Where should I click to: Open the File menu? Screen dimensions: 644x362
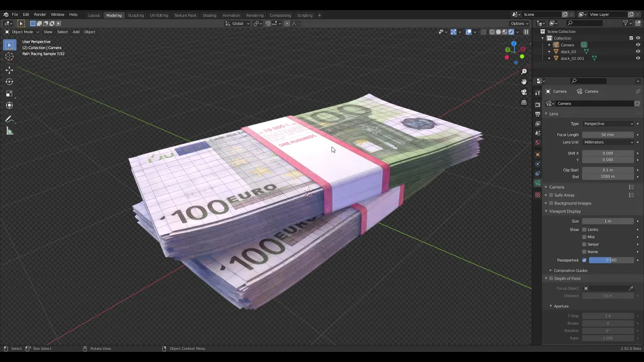point(15,15)
